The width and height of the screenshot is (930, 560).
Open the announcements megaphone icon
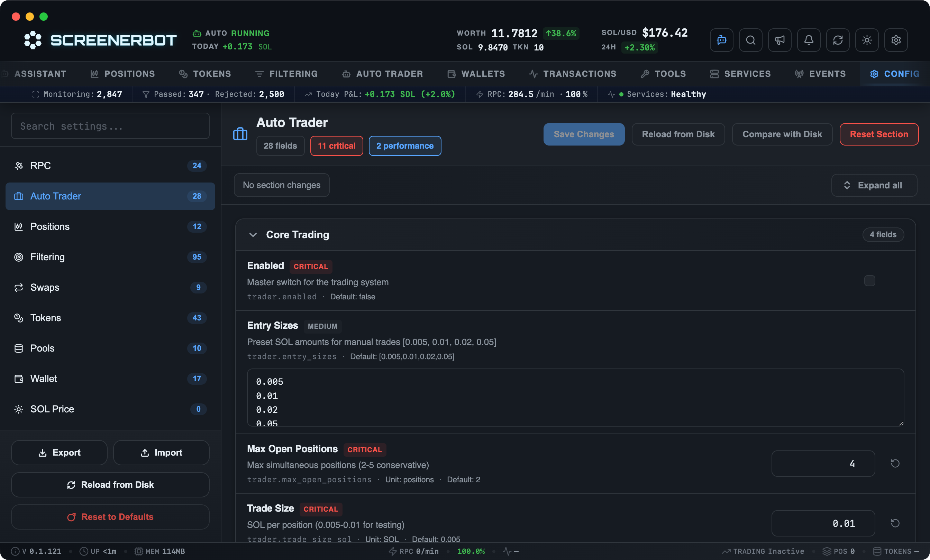click(x=779, y=40)
